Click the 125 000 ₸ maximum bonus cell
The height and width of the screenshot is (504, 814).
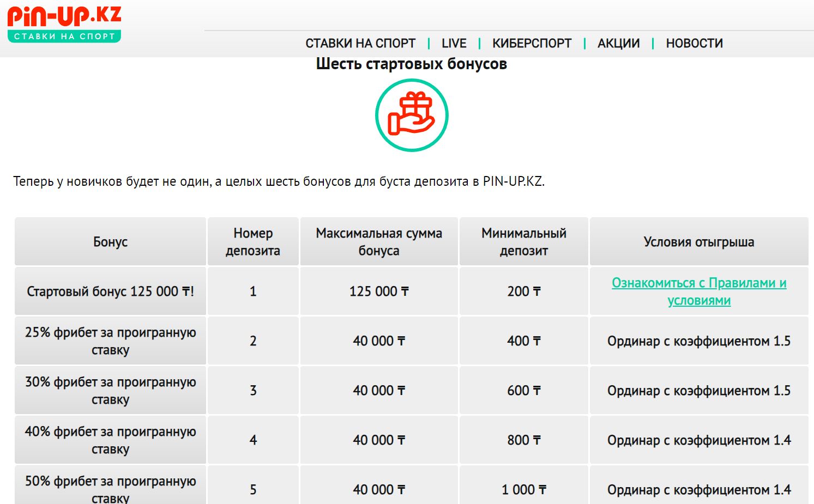pyautogui.click(x=379, y=291)
